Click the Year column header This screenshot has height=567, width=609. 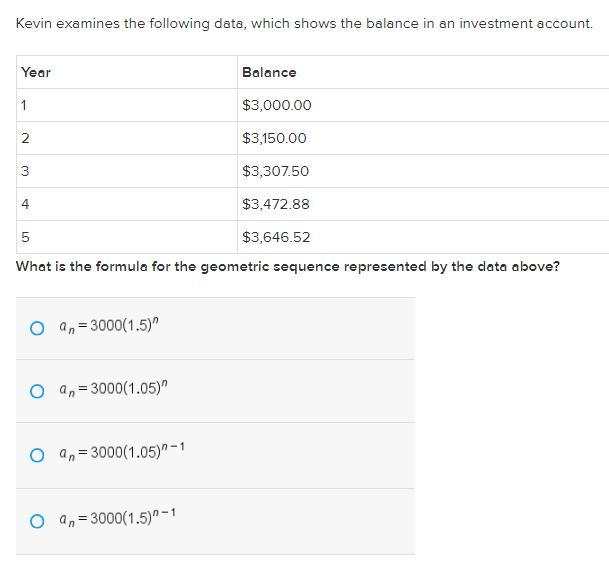pos(36,72)
